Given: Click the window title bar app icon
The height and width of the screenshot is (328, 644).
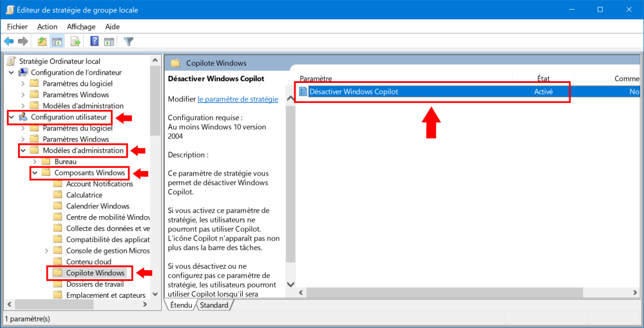Looking at the screenshot, I should tap(11, 10).
